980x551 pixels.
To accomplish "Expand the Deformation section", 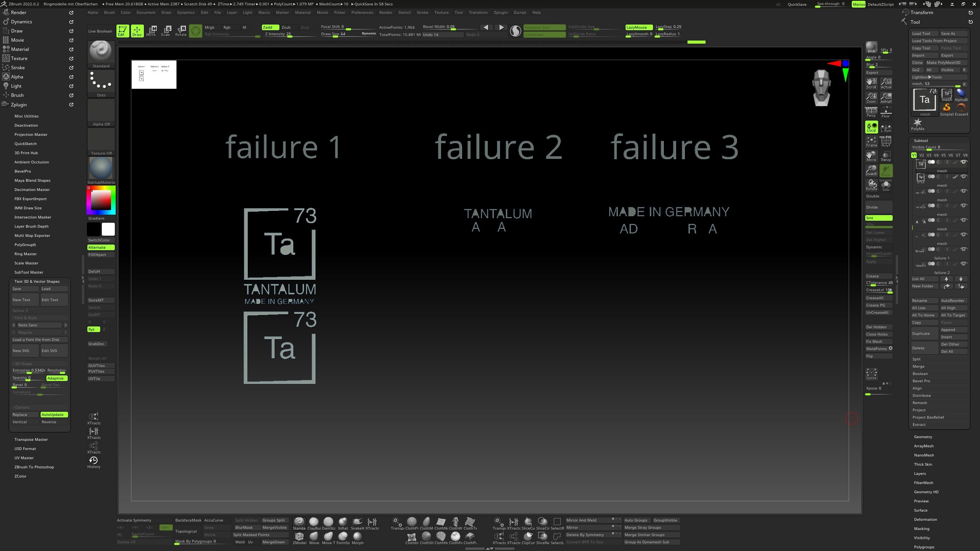I will pos(925,519).
